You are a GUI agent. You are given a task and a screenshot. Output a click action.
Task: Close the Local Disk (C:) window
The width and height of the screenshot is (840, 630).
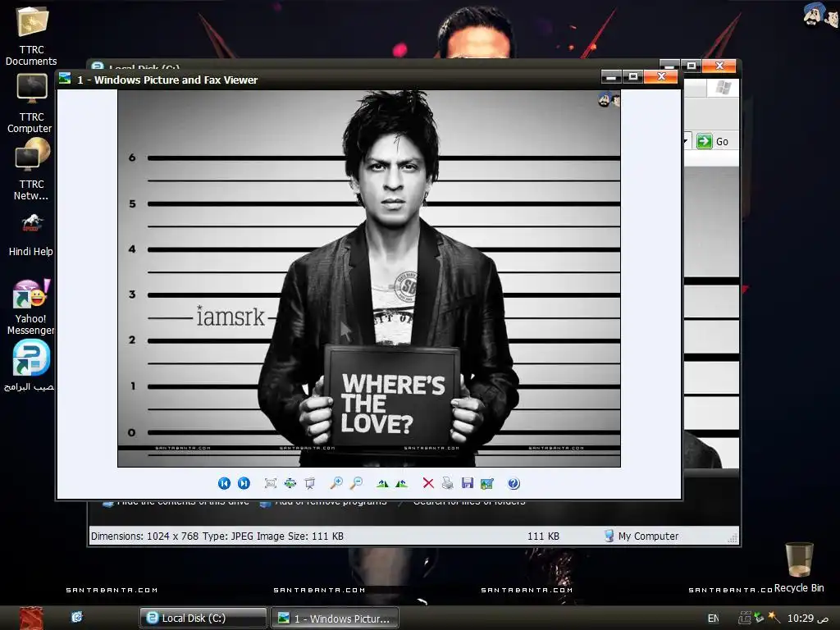coord(719,66)
